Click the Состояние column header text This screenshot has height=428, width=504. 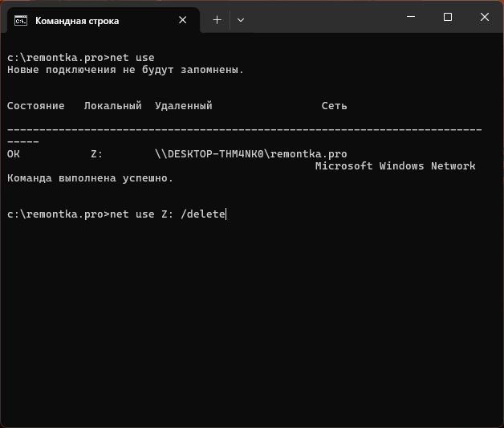(x=35, y=106)
